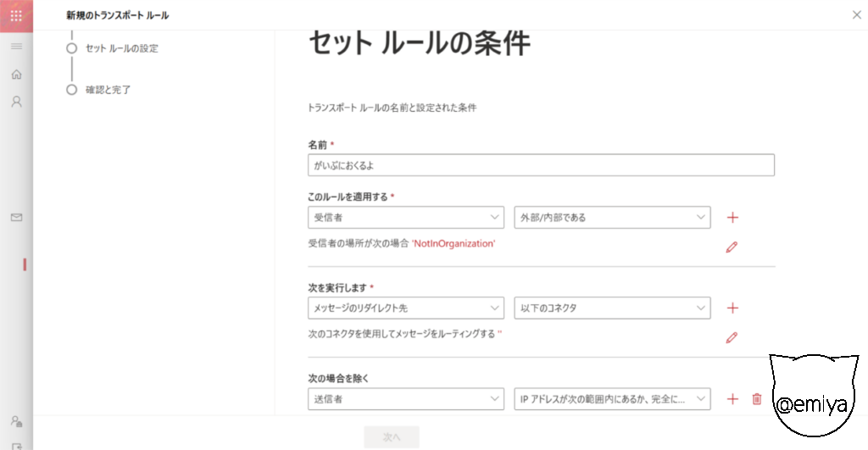Click plus icon next to 外部/内部である condition

coord(733,218)
